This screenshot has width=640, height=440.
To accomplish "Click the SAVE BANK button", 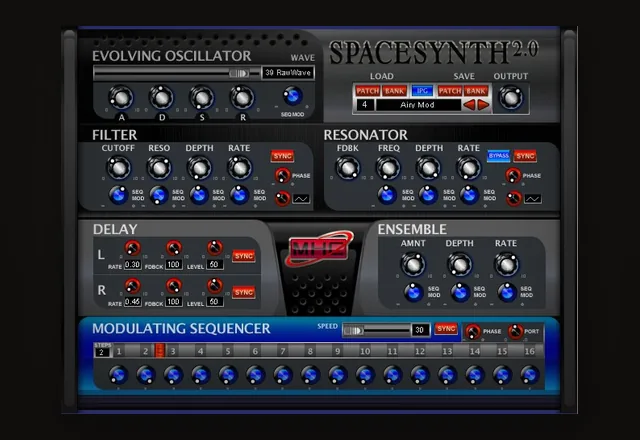I will (x=476, y=91).
